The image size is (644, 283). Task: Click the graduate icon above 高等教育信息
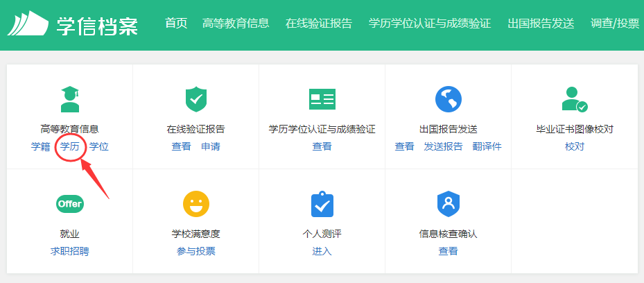tap(70, 99)
